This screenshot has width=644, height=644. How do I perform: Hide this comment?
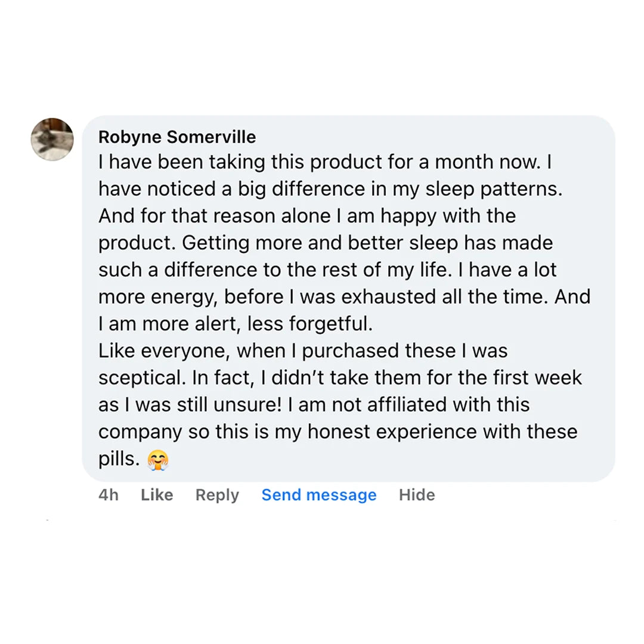pos(417,495)
